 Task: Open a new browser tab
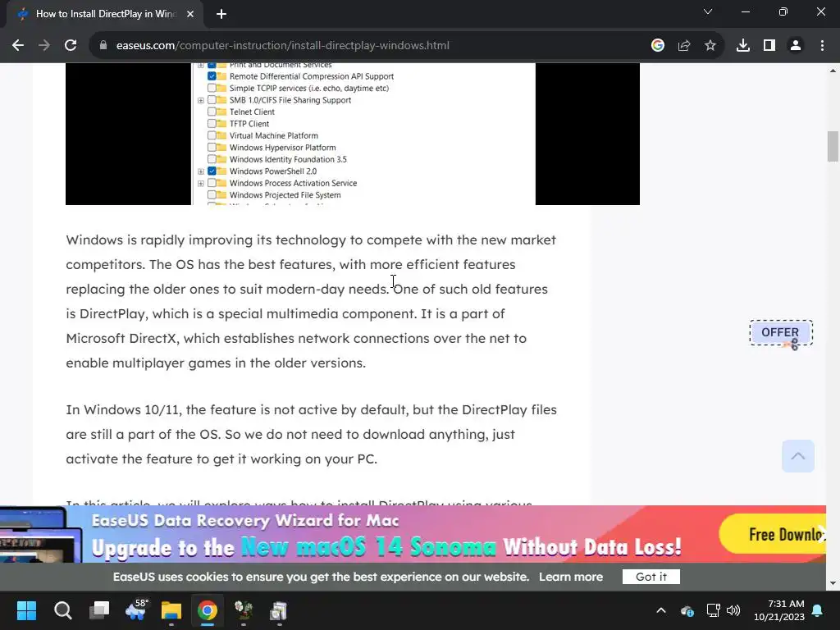[x=221, y=14]
